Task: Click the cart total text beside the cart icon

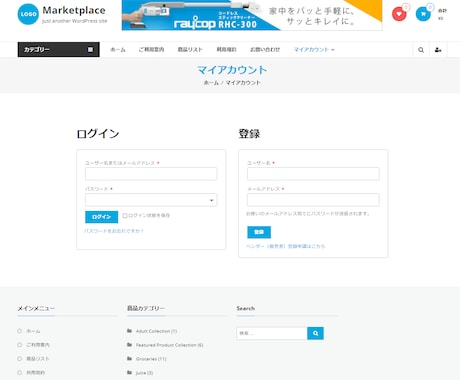Action: [442, 14]
